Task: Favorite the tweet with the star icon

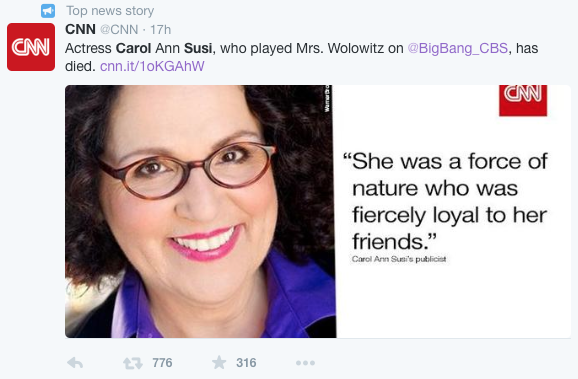Action: coord(219,362)
